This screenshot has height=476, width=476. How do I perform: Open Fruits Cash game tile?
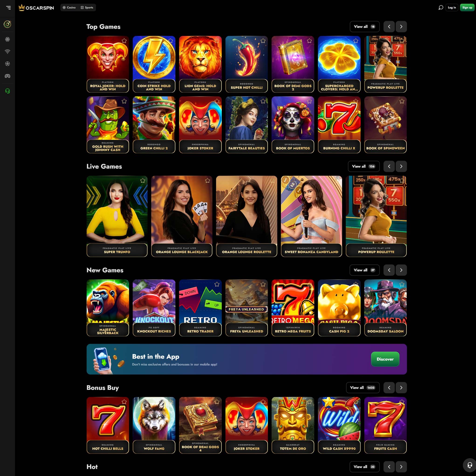[385, 425]
